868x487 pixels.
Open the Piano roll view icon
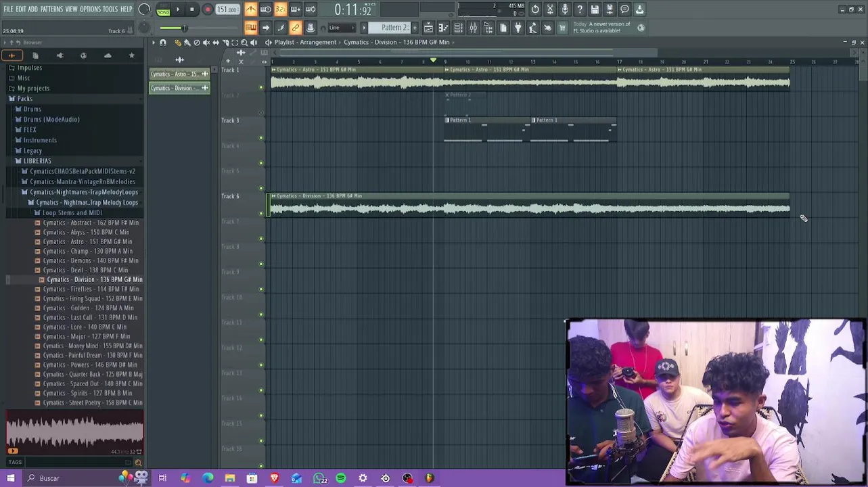(443, 28)
